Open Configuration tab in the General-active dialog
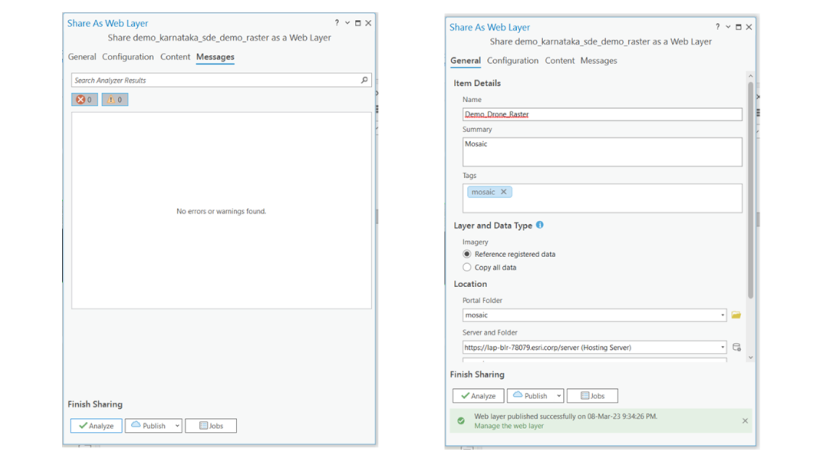 point(512,61)
